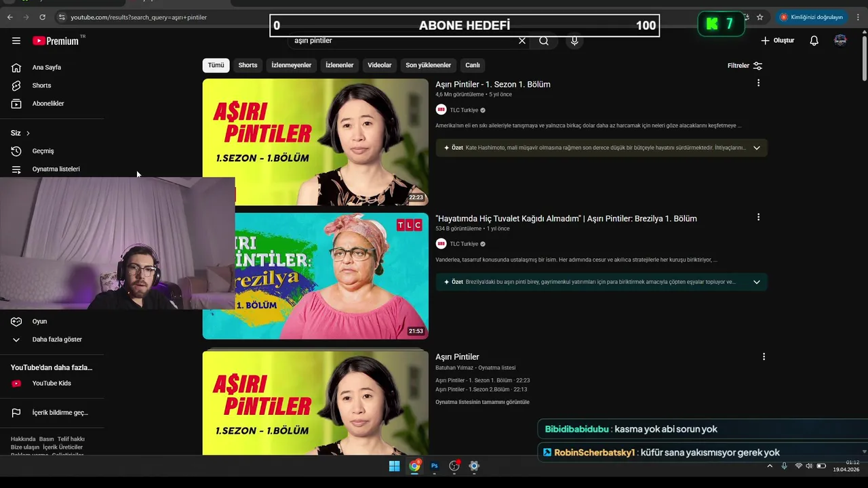This screenshot has height=488, width=868.
Task: Expand the Siz section chevron
Action: pyautogui.click(x=28, y=133)
